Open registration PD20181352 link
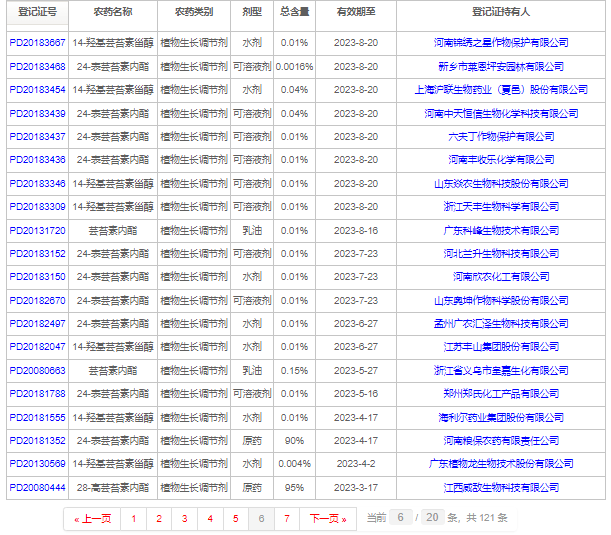The width and height of the screenshot is (611, 535). (37, 441)
